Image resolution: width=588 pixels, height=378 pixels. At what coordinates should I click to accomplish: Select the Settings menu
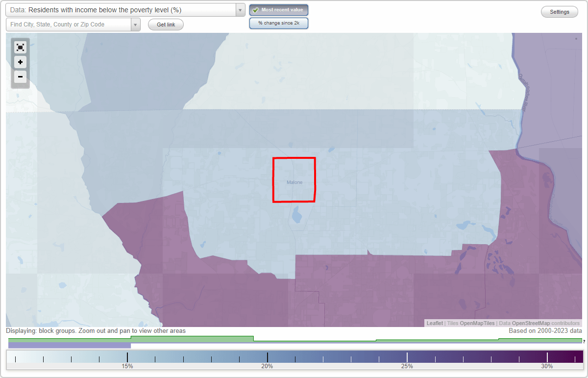pos(559,11)
